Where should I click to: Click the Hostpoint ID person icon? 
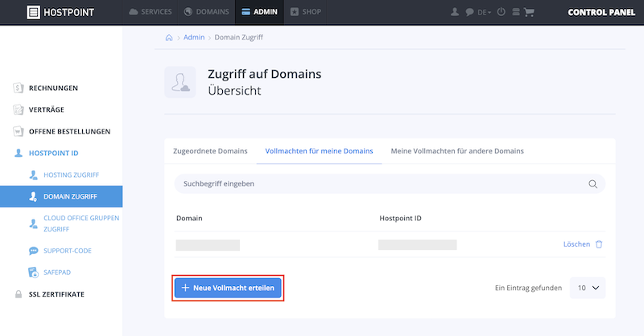(18, 153)
